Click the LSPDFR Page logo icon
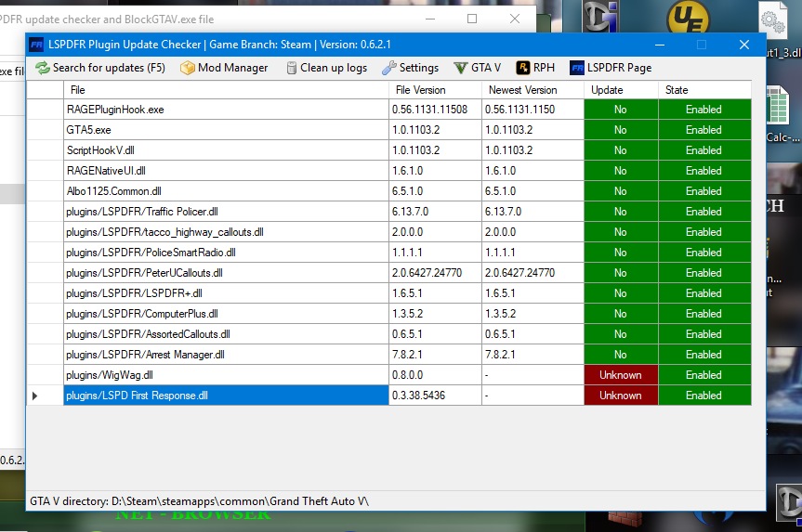Viewport: 802px width, 532px height. click(x=577, y=68)
